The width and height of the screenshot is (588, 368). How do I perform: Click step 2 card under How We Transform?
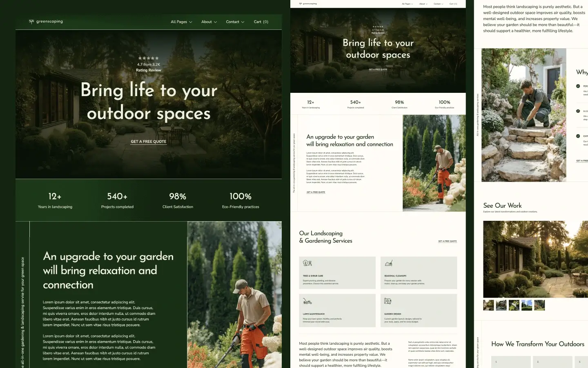coord(553,362)
